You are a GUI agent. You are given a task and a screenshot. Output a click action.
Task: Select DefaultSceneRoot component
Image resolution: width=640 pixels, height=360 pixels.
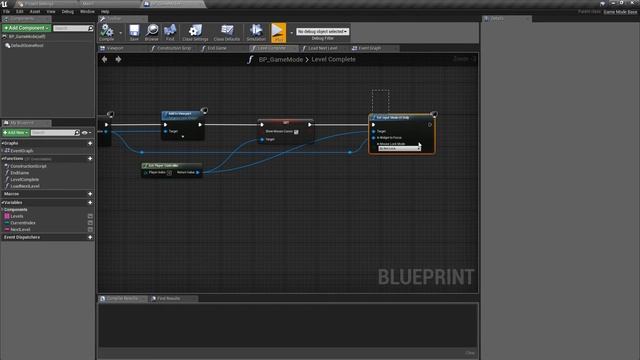(27, 46)
